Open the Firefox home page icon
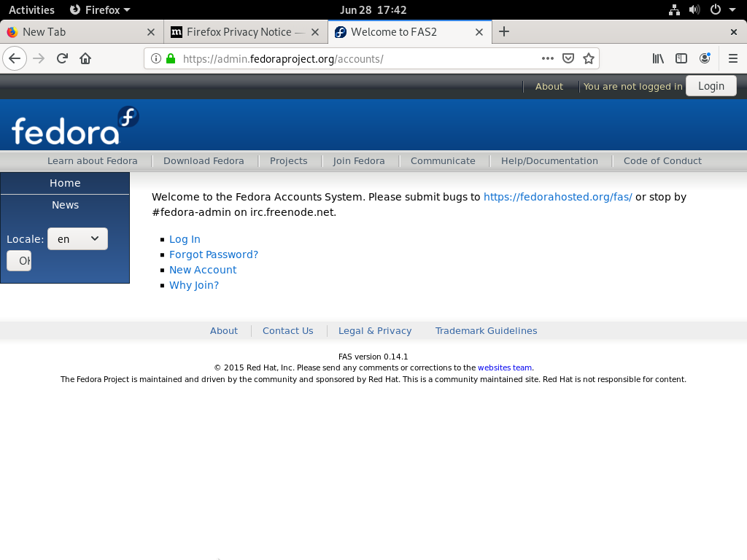Viewport: 747px width, 560px height. (85, 58)
